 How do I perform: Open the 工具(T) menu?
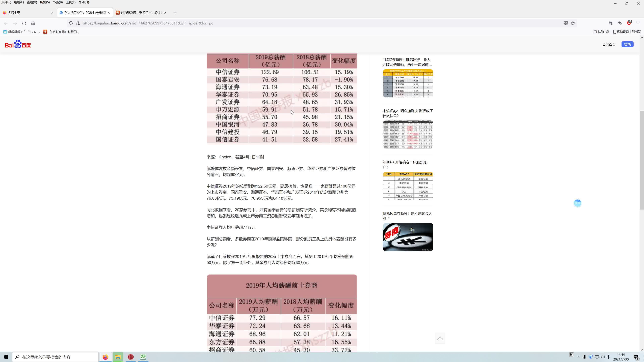(x=70, y=2)
